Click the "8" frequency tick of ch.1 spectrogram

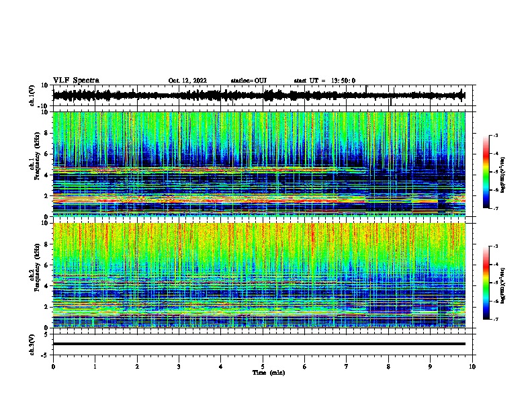(46, 133)
